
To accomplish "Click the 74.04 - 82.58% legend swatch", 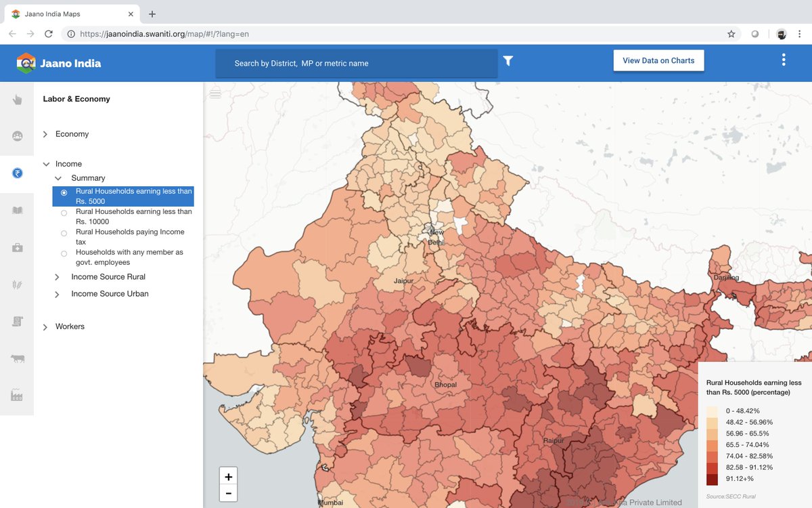I will (x=712, y=457).
